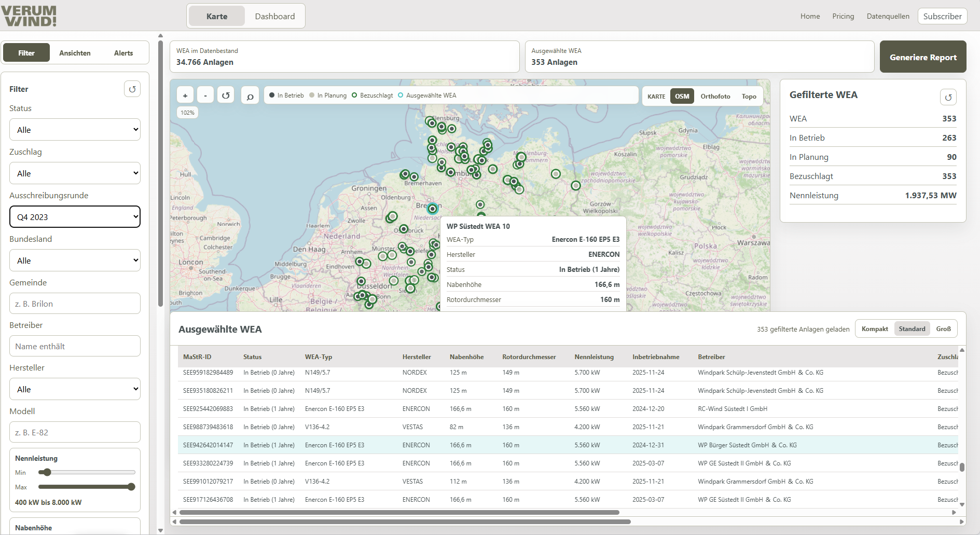This screenshot has width=980, height=535.
Task: Toggle Ausgewählte WEA legend entry
Action: point(427,95)
